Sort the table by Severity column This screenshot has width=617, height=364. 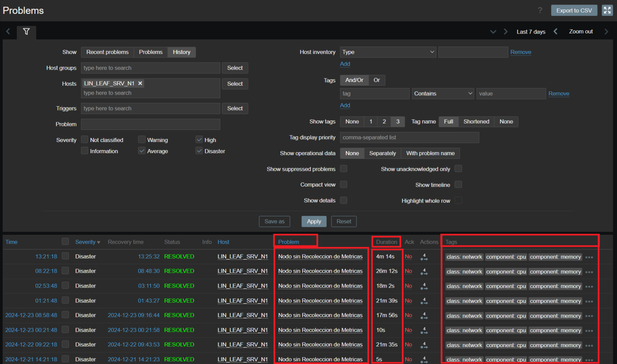(85, 242)
